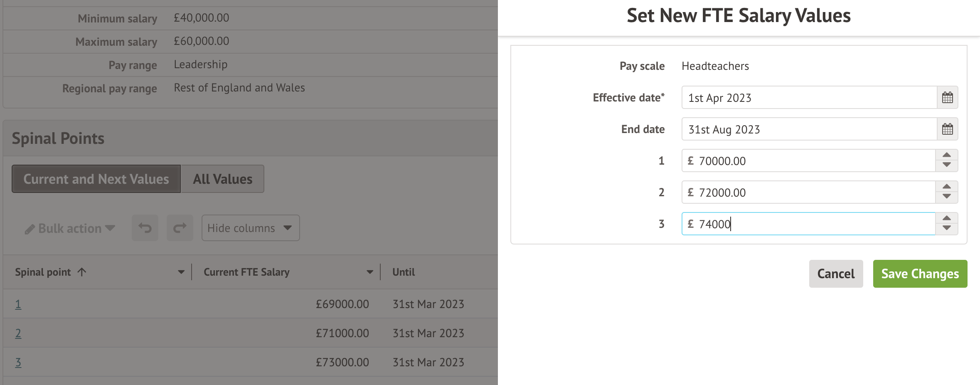
Task: Click the redo arrow icon
Action: 180,228
